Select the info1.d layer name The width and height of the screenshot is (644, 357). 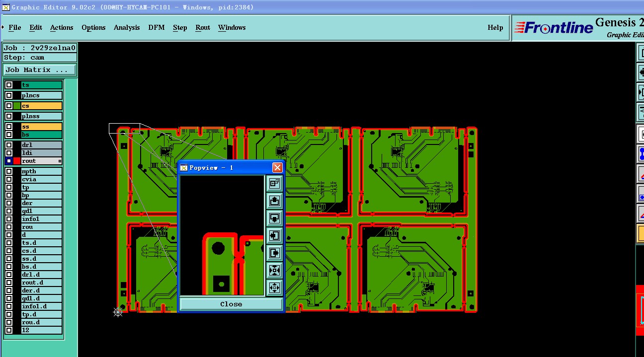pyautogui.click(x=42, y=306)
